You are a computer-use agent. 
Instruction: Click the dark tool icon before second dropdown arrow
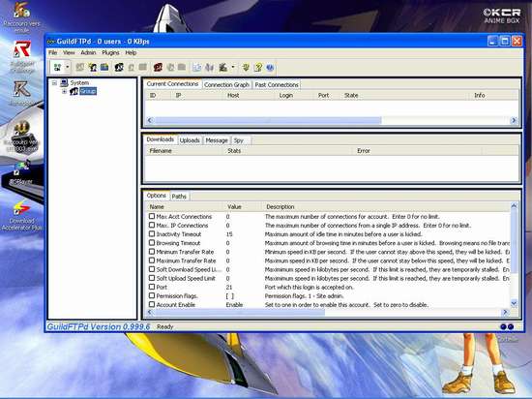pos(222,67)
